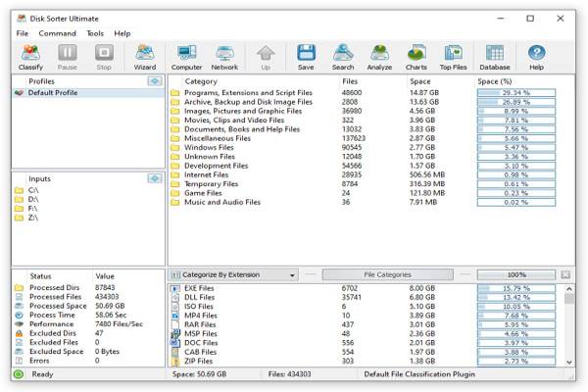588x392 pixels.
Task: Click the Analyze toolbar icon
Action: [x=380, y=57]
